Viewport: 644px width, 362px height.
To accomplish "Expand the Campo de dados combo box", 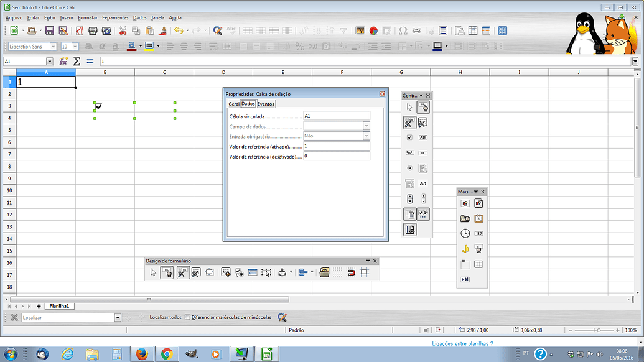I will pos(366,125).
